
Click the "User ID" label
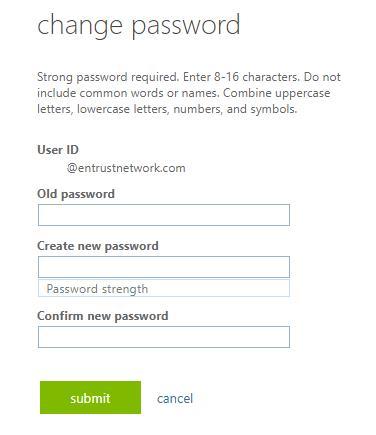(58, 150)
